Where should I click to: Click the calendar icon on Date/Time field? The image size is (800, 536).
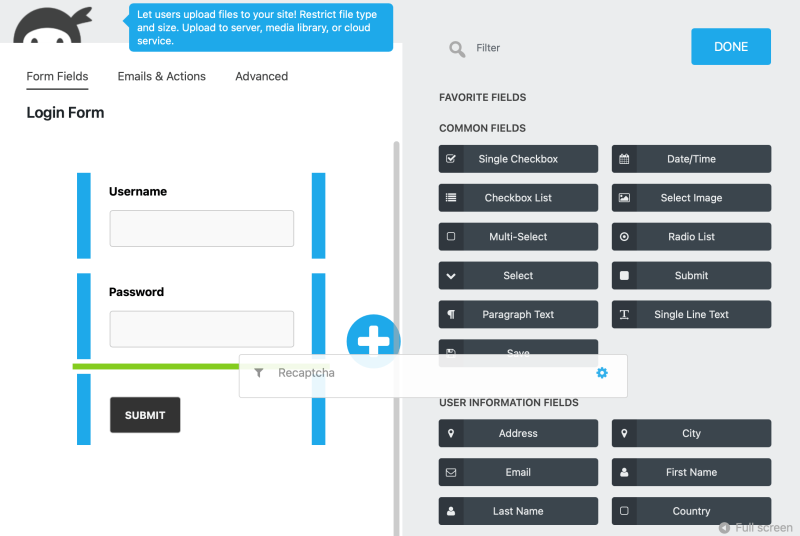pyautogui.click(x=624, y=159)
